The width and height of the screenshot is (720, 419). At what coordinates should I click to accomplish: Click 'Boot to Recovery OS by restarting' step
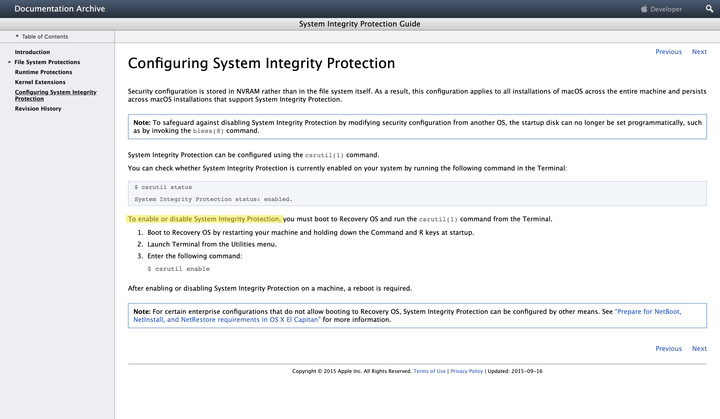310,232
